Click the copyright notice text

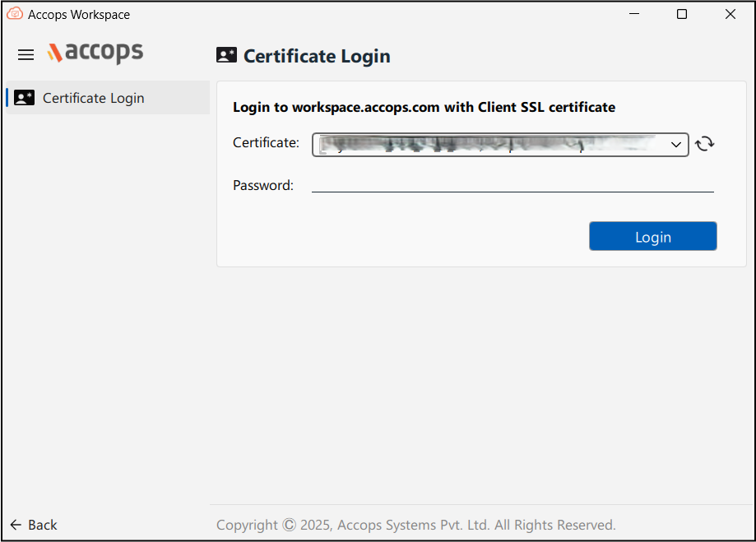tap(416, 525)
